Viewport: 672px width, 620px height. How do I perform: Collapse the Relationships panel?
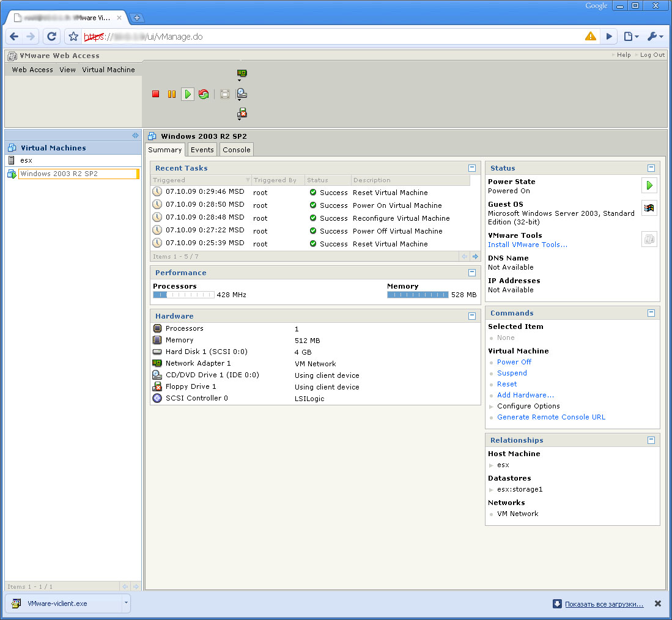[651, 440]
